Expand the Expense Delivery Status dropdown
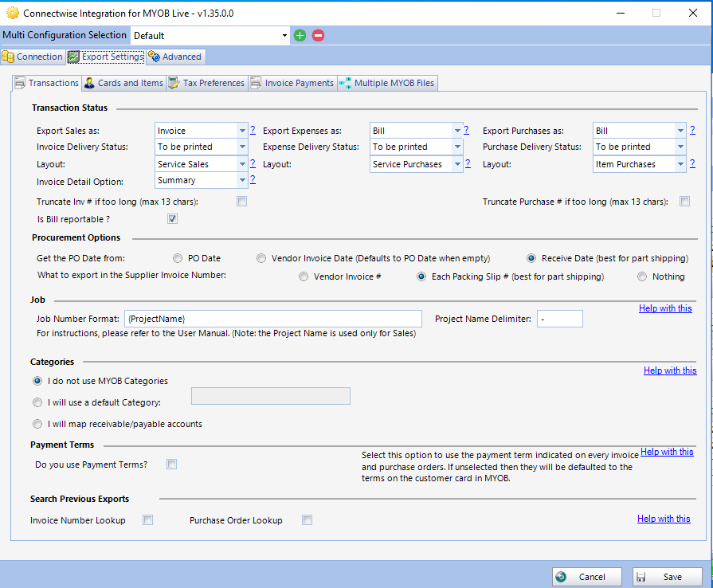Viewport: 713px width, 588px height. click(457, 147)
